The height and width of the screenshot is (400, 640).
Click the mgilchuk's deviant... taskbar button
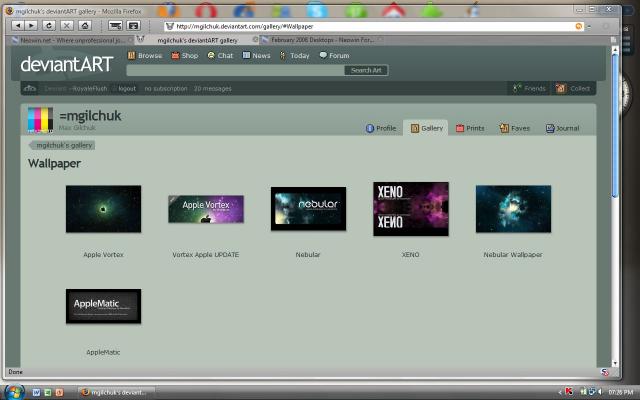coord(116,392)
